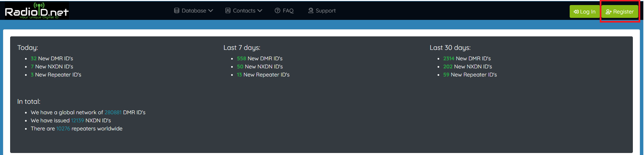Image resolution: width=644 pixels, height=155 pixels.
Task: Click the Database stack icon
Action: coord(176,10)
